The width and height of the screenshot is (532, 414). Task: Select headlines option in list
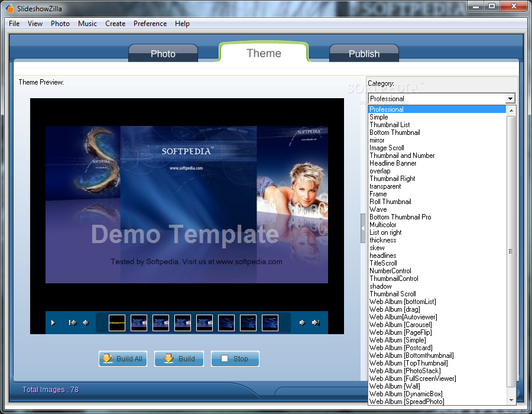[437, 255]
